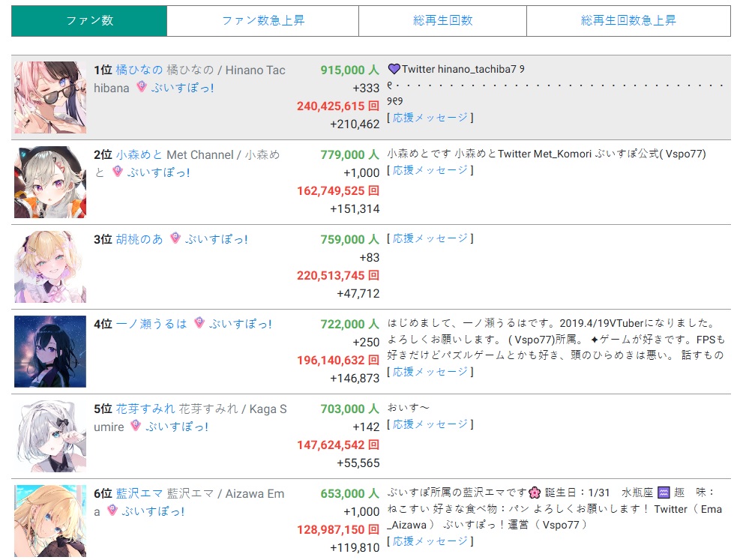Open 橘ひなの channel thumbnail
This screenshot has height=560, width=746.
50,97
